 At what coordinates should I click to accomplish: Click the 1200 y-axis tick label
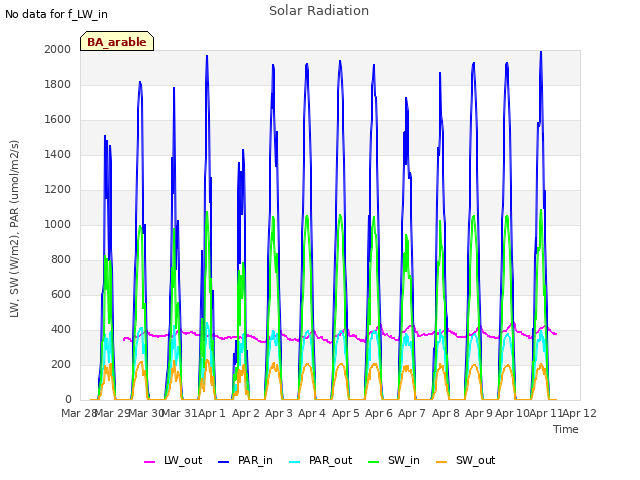[58, 190]
